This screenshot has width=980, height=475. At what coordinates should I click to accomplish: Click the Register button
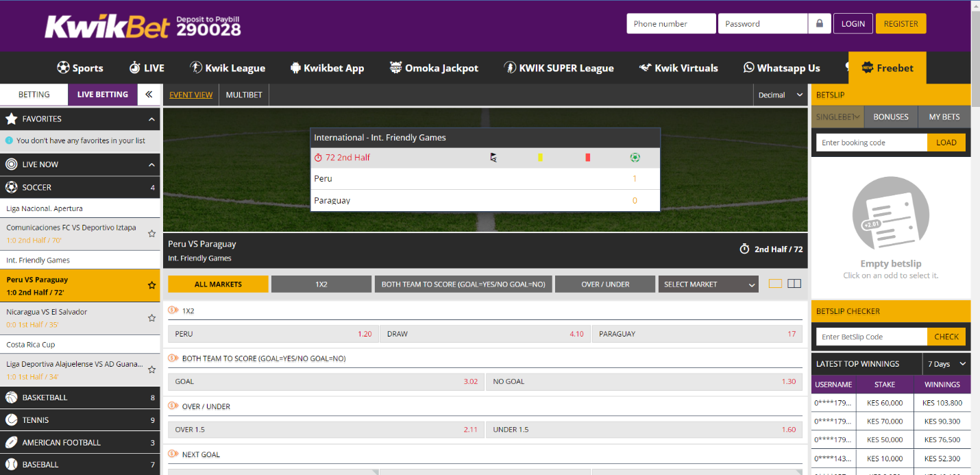(x=901, y=23)
